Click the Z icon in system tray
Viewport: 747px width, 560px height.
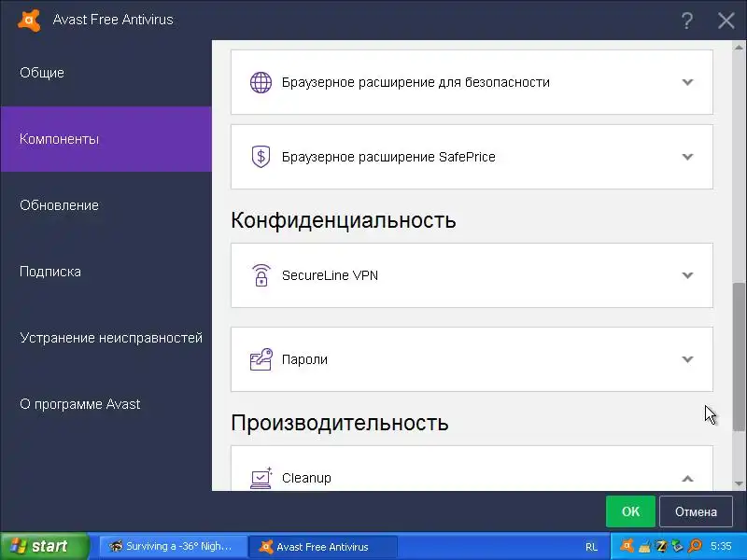click(x=661, y=546)
